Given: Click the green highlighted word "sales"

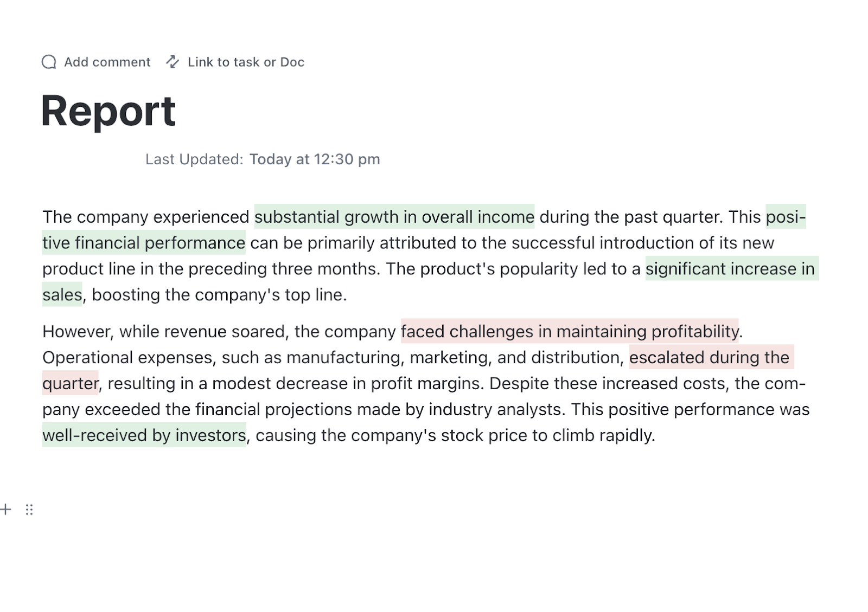Looking at the screenshot, I should (62, 295).
